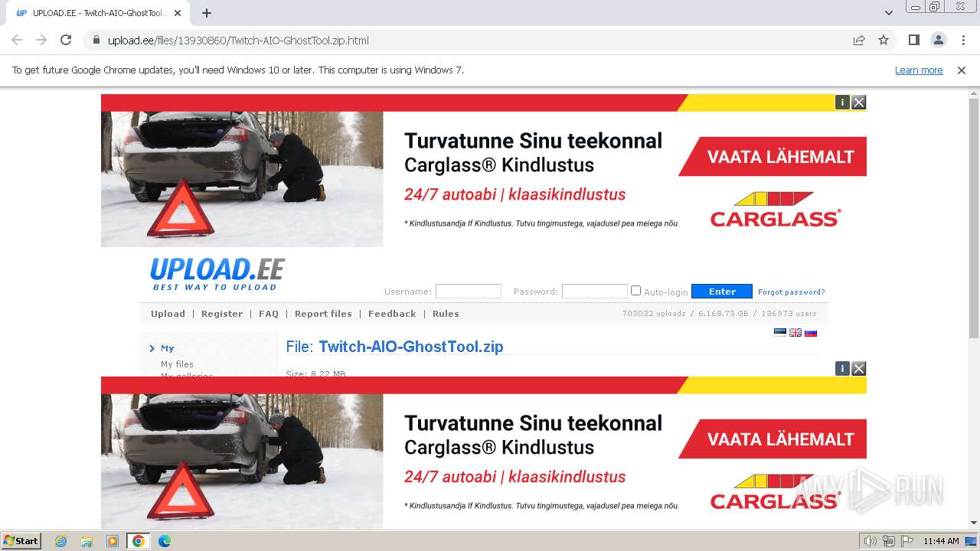This screenshot has height=551, width=980.
Task: Open the Rules menu item
Action: coord(446,314)
